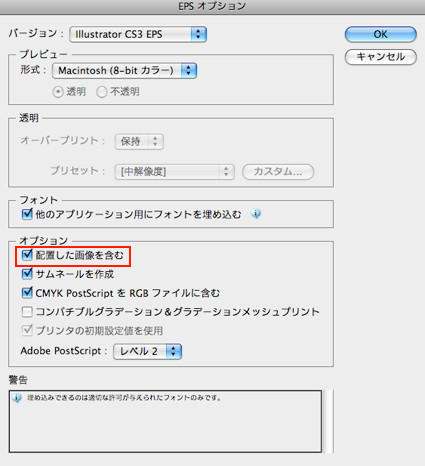This screenshot has height=466, width=425.
Task: Click the キャンセル button
Action: point(380,57)
